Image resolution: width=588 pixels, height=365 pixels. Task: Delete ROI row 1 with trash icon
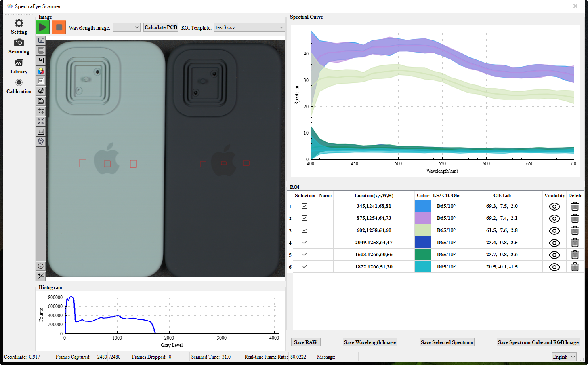(575, 206)
